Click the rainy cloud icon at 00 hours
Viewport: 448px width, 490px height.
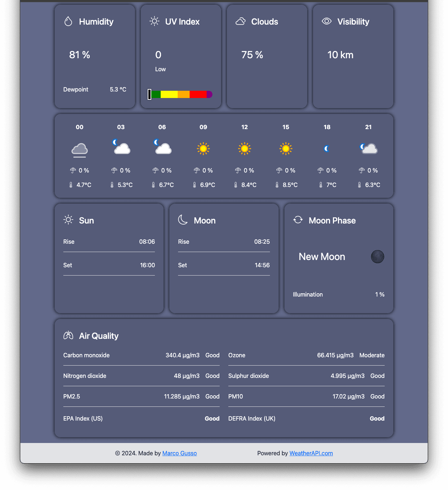pos(79,149)
